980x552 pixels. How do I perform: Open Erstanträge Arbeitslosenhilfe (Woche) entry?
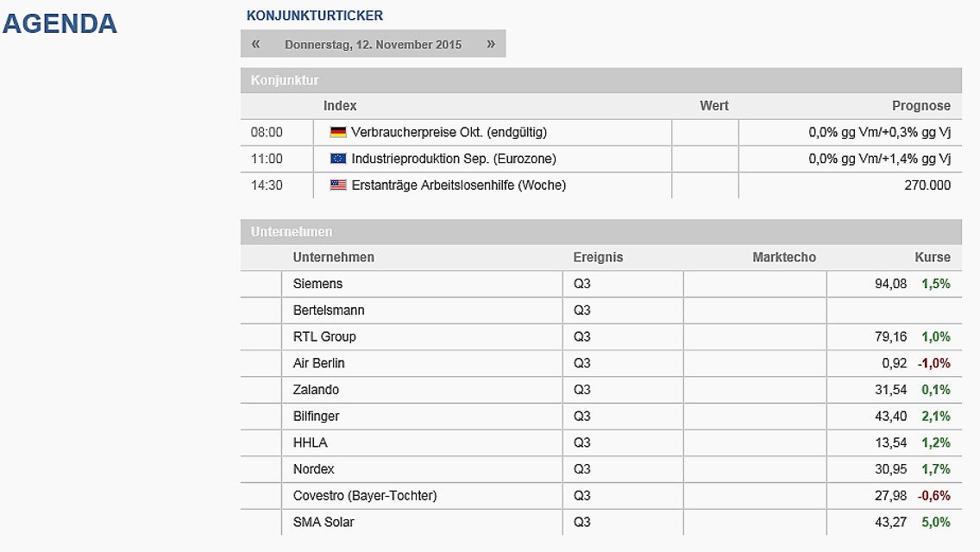[458, 185]
